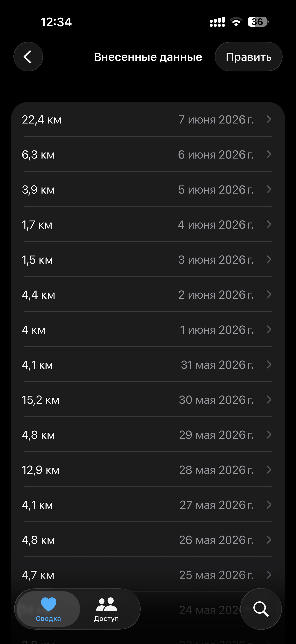
Task: Switch to the Доступ tab
Action: click(107, 609)
